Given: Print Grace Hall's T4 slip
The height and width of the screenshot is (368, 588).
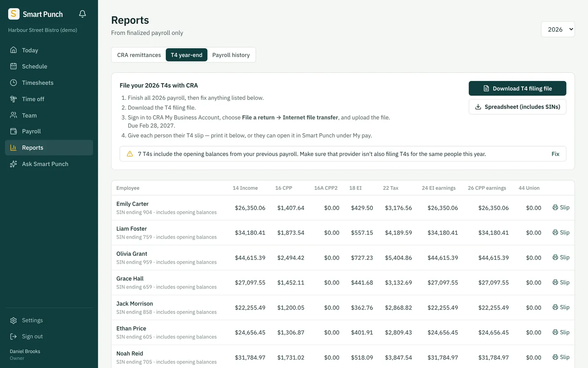Looking at the screenshot, I should coord(561,282).
